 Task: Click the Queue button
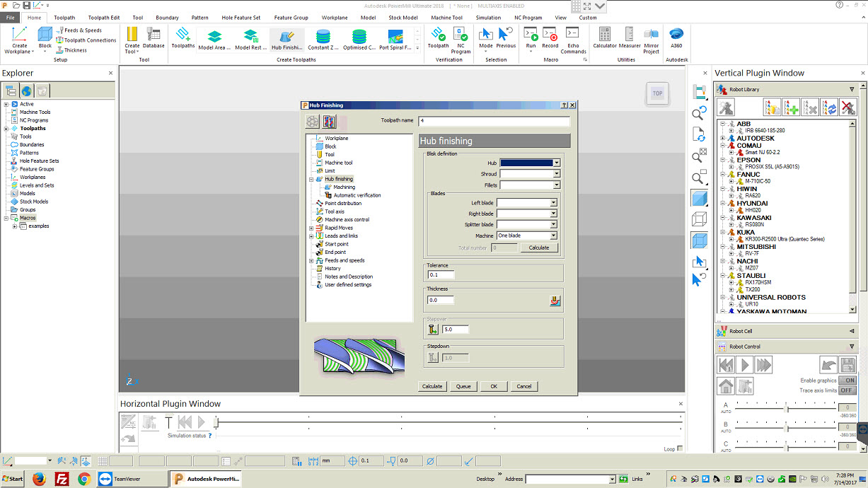tap(463, 386)
